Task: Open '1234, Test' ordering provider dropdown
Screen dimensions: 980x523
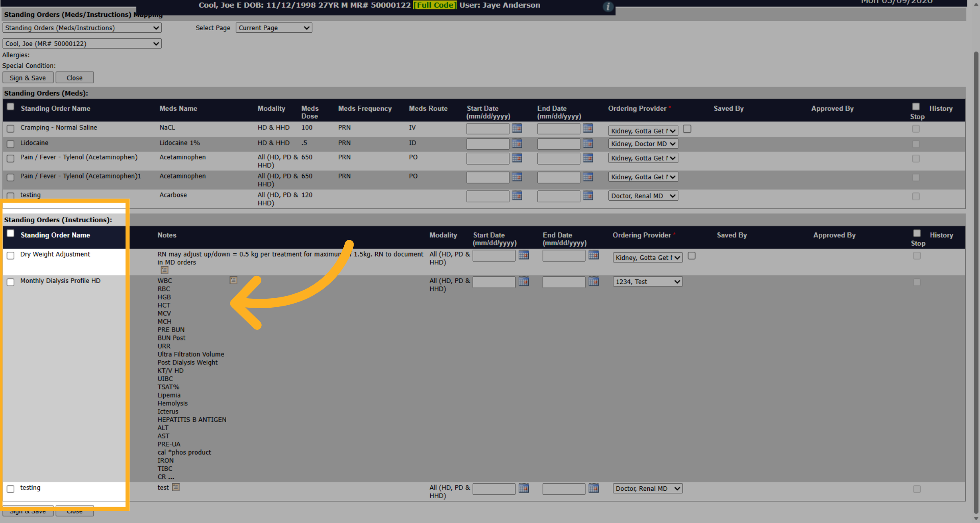Action: click(648, 282)
